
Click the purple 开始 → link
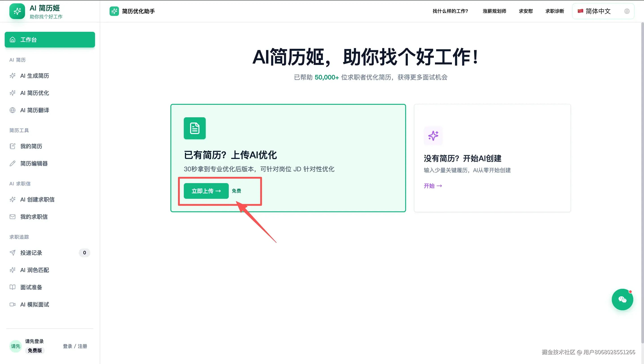pyautogui.click(x=433, y=186)
